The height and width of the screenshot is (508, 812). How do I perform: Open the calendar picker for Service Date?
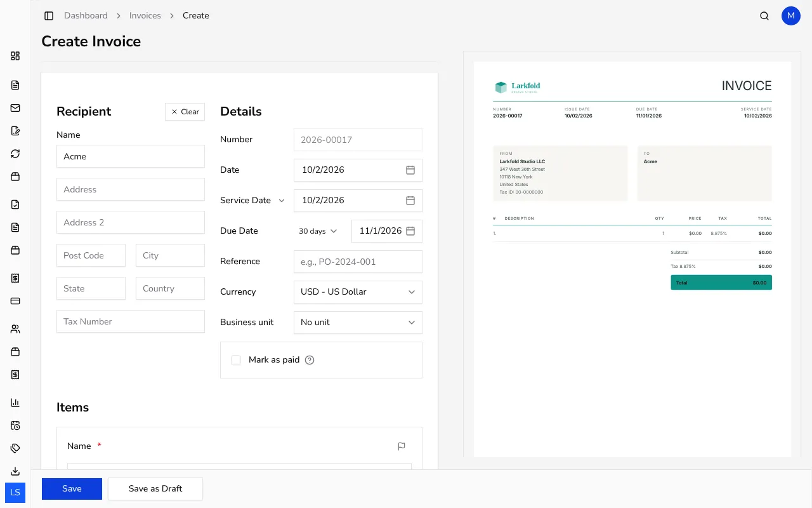click(410, 201)
